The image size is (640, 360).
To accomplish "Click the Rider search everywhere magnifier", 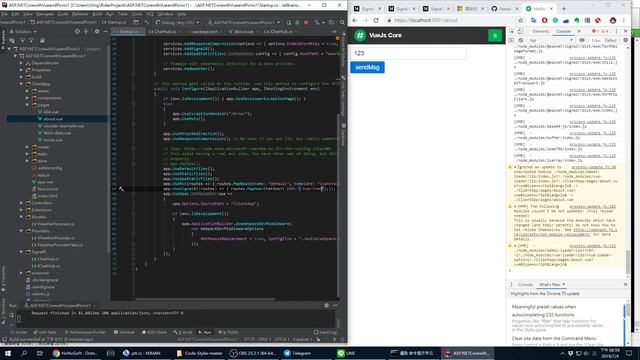I will coord(342,22).
